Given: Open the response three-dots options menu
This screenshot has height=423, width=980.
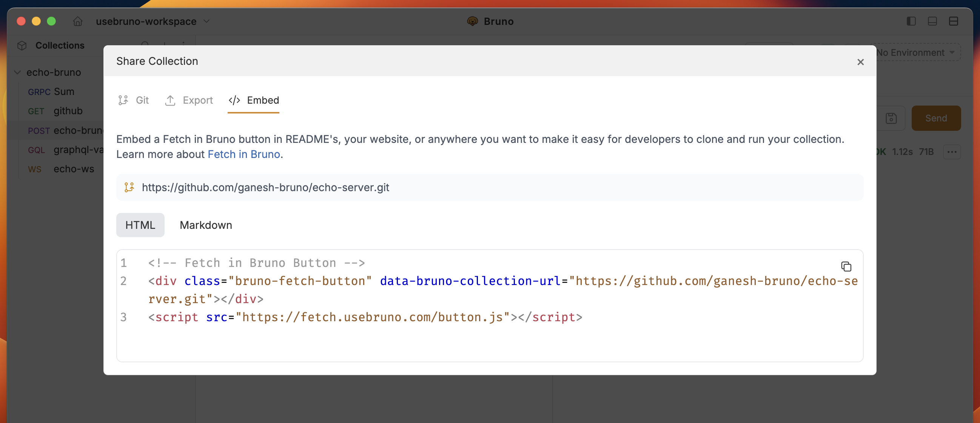Looking at the screenshot, I should [x=952, y=152].
